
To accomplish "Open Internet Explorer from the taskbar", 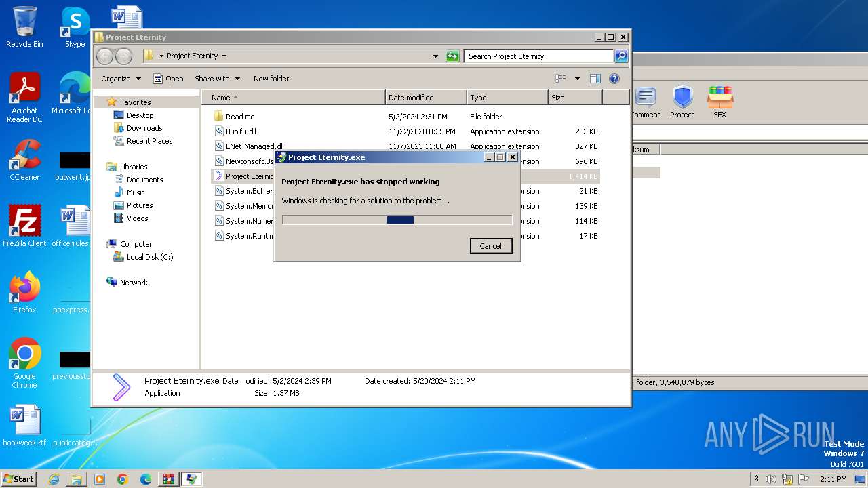I will point(54,479).
